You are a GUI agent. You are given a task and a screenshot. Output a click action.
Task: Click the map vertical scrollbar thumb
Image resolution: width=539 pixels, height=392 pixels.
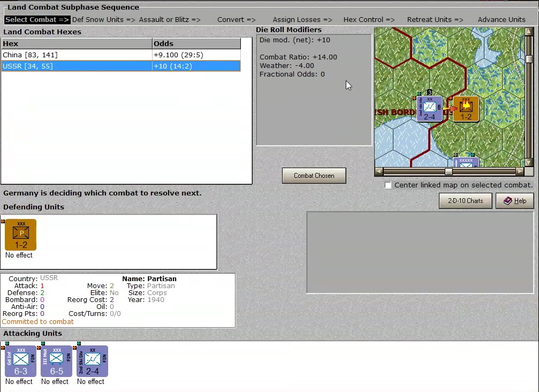point(529,59)
